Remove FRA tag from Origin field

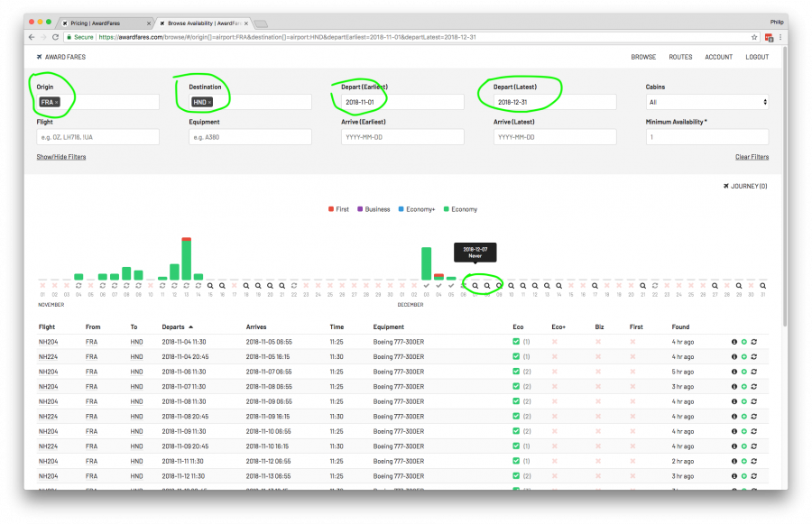pyautogui.click(x=56, y=103)
